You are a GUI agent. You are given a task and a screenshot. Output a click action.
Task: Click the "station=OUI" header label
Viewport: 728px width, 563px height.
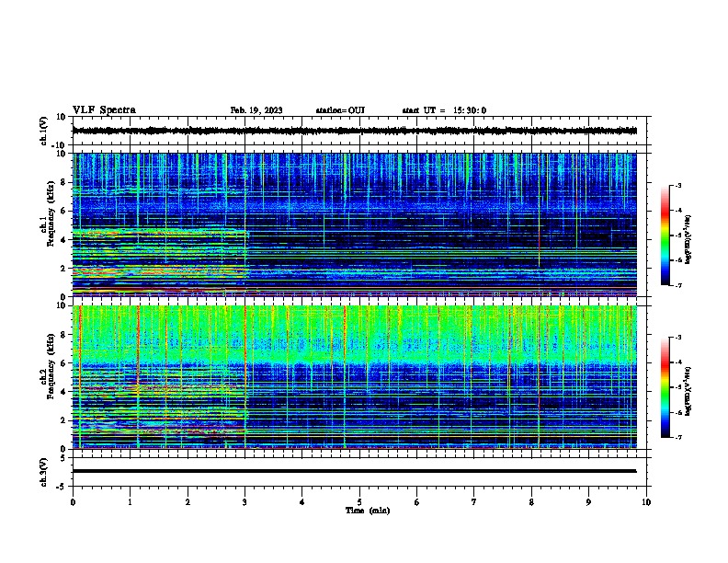[x=340, y=110]
